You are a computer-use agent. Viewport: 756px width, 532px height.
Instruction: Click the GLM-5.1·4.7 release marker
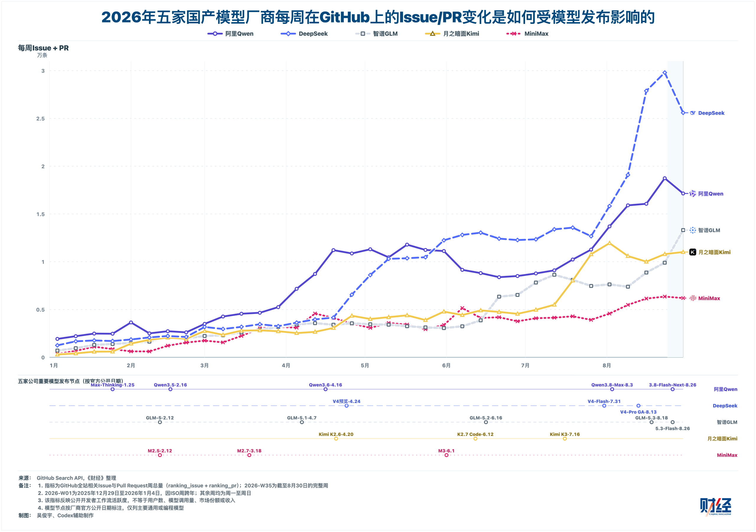[302, 422]
